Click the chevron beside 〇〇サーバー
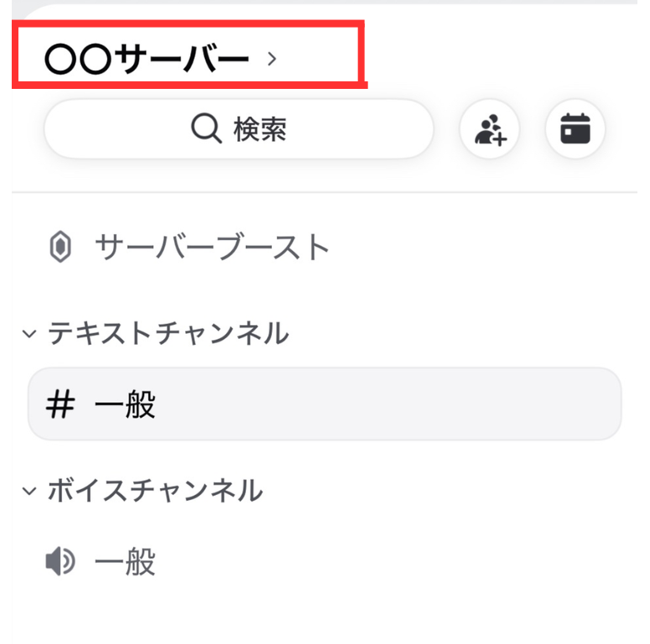Viewport: 650px width, 644px height. [271, 59]
